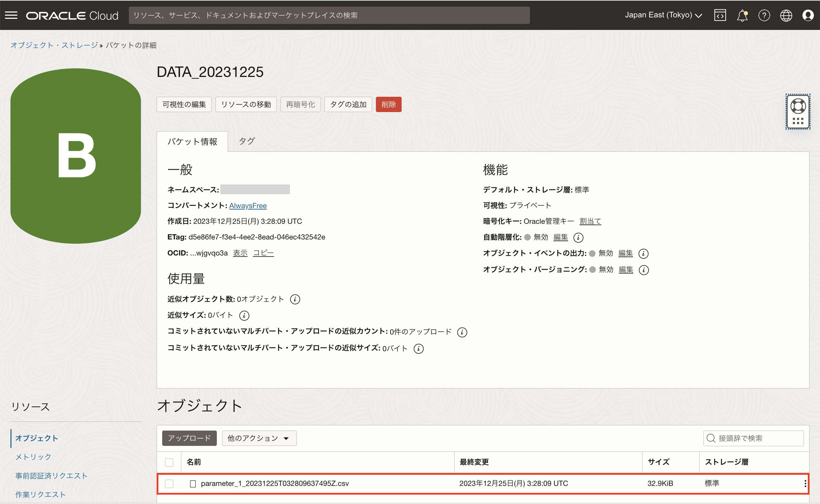Click the info icon beside オブジェクト・バージョニング
Image resolution: width=820 pixels, height=504 pixels.
coord(644,270)
